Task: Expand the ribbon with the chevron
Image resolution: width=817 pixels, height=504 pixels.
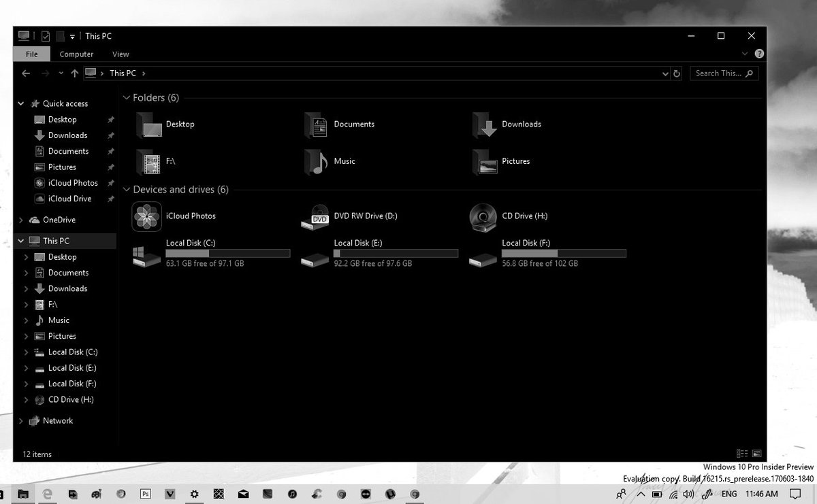Action: pos(744,54)
